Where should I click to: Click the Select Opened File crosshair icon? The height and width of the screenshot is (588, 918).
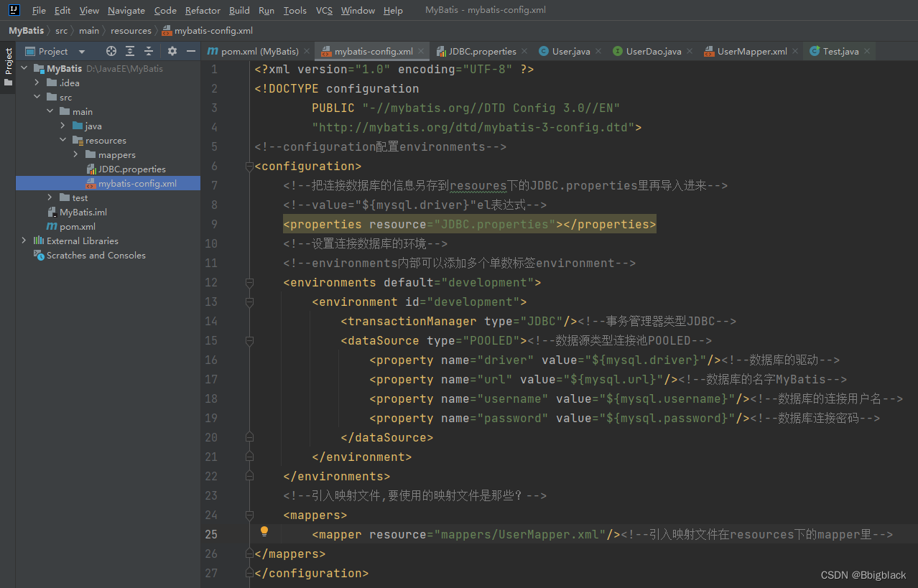[x=111, y=51]
